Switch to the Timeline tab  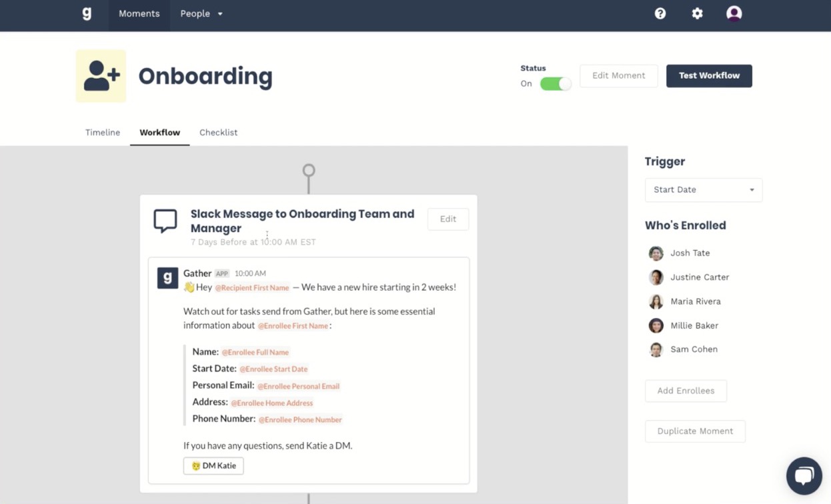[103, 132]
